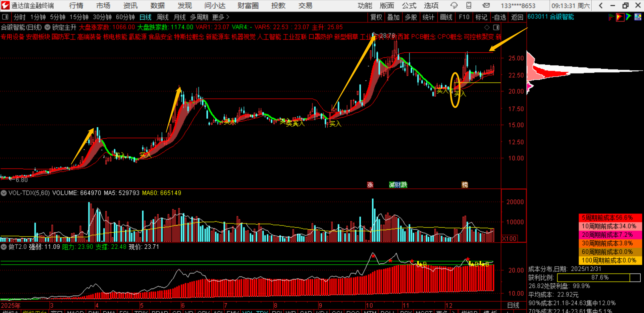This screenshot has height=313, width=644.
Task: Click the layout icon left of 分时
Action: pos(5,17)
